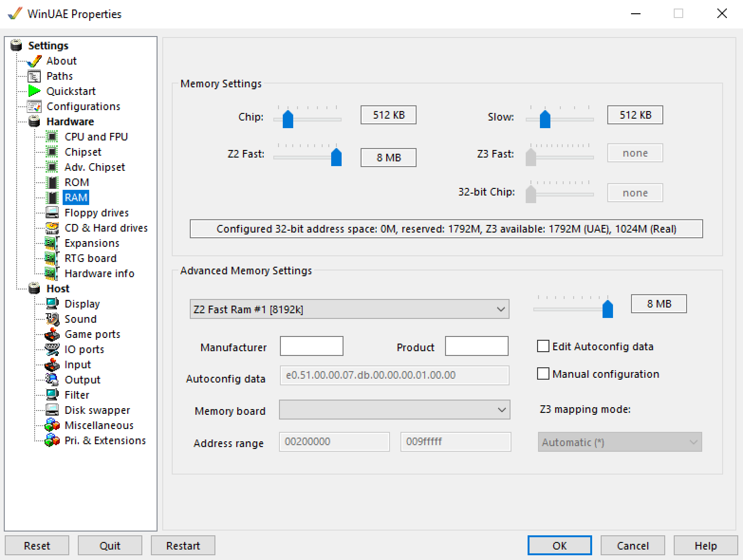
Task: Select the RAM tree item
Action: [76, 197]
